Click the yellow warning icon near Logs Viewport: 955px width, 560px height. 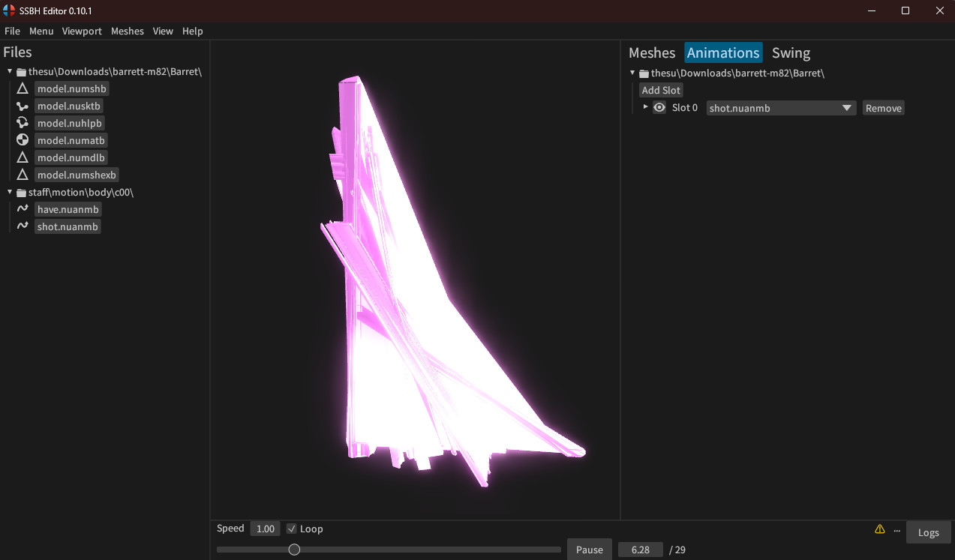click(x=880, y=530)
